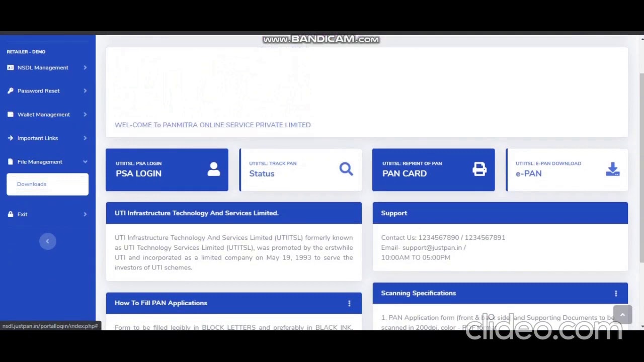The height and width of the screenshot is (362, 644).
Task: Expand Exit submenu chevron
Action: click(x=85, y=214)
